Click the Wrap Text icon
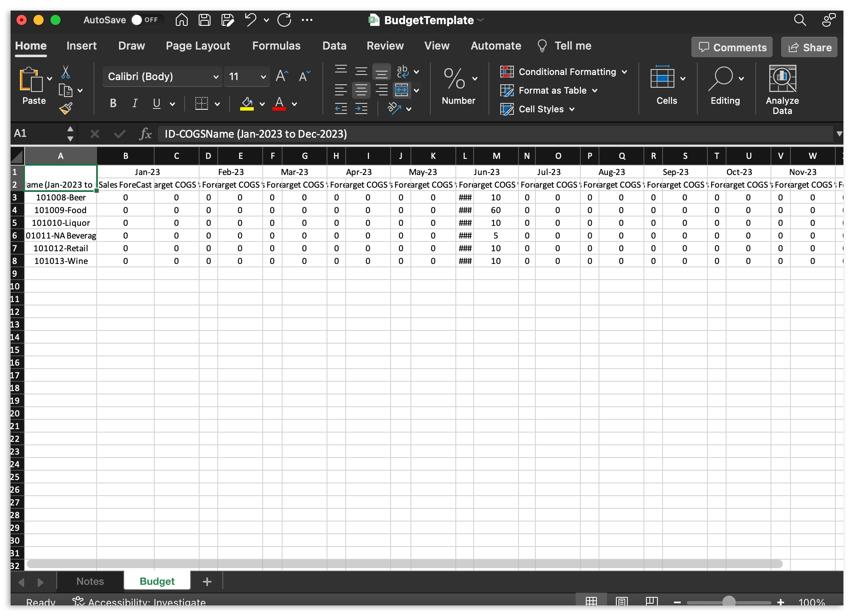Image resolution: width=854 pixels, height=616 pixels. click(402, 72)
